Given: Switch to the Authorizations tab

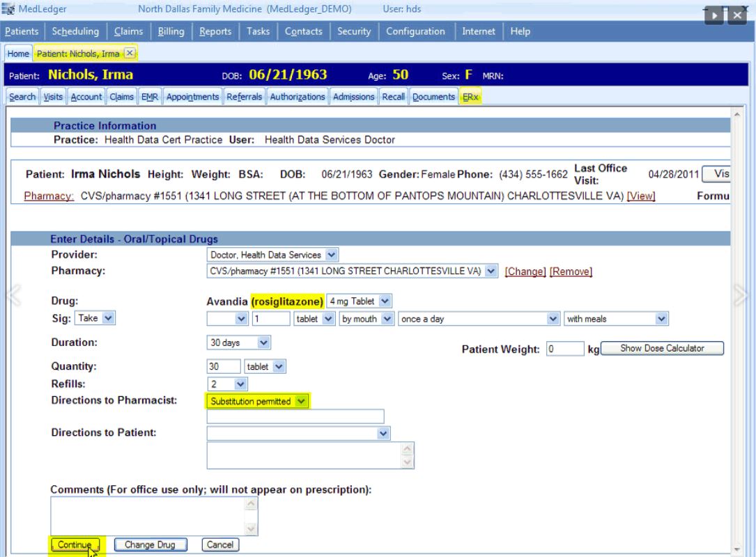Looking at the screenshot, I should point(298,97).
